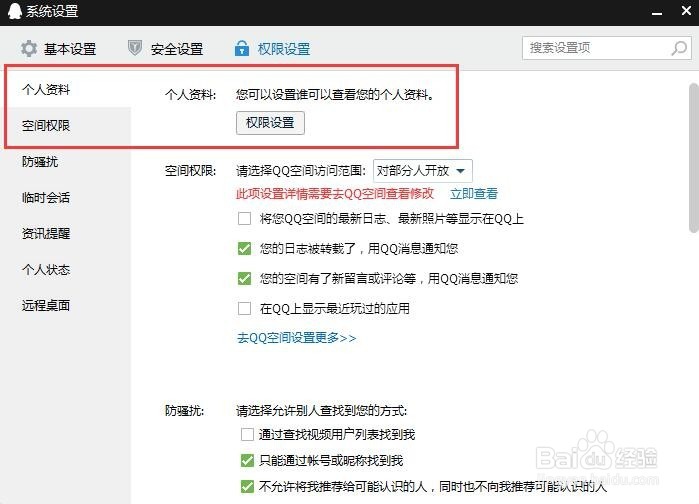Close the 系统设置 window

(x=687, y=10)
